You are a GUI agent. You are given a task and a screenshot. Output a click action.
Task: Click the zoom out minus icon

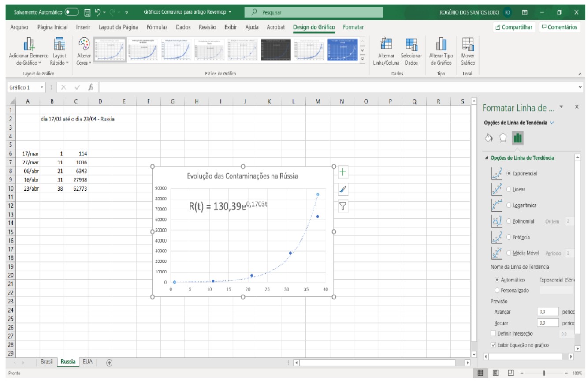522,373
